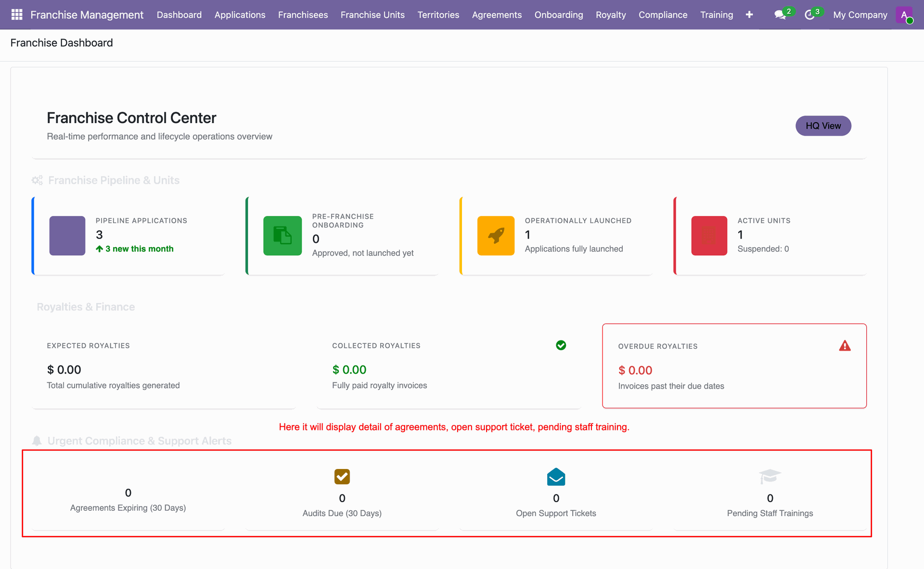Open the Territories menu
The width and height of the screenshot is (924, 569).
coord(438,15)
